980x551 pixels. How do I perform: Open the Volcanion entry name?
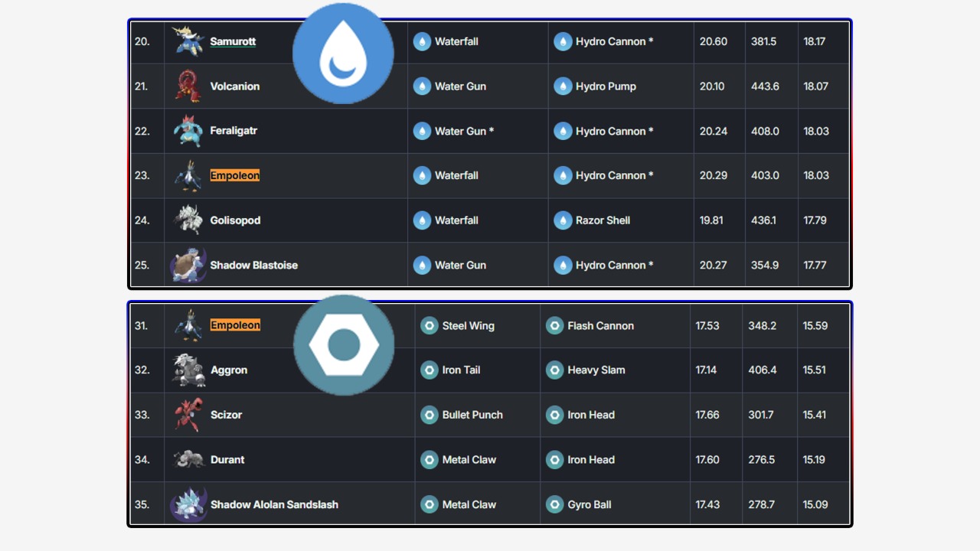point(234,86)
